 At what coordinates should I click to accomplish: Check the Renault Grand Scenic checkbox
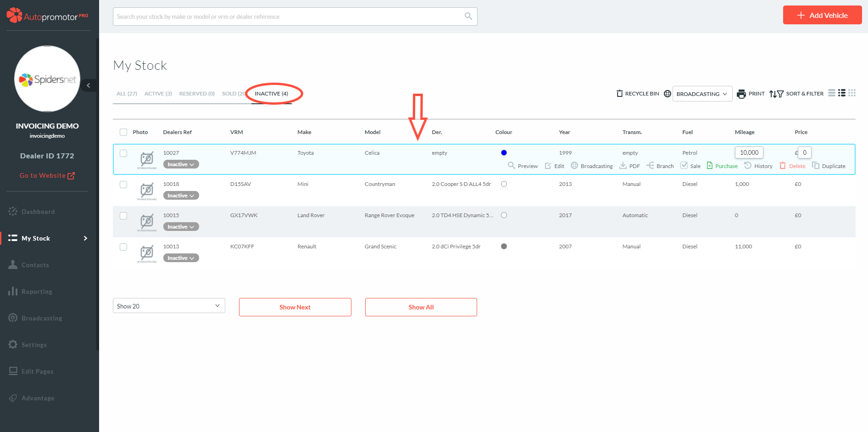coord(123,247)
